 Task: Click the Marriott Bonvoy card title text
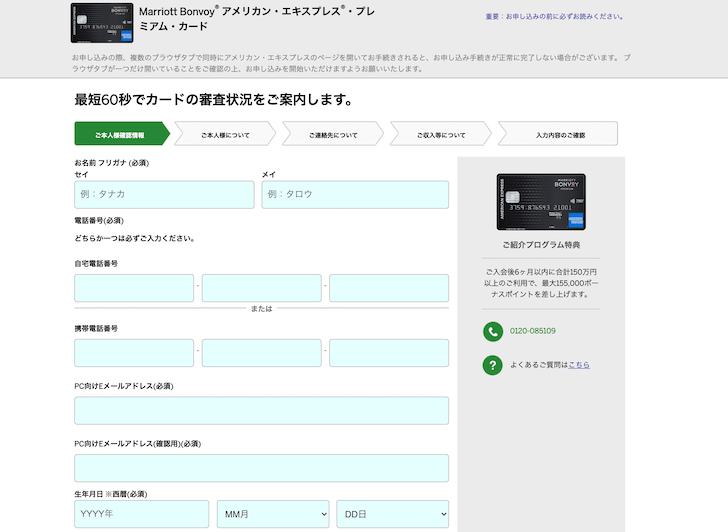click(257, 19)
